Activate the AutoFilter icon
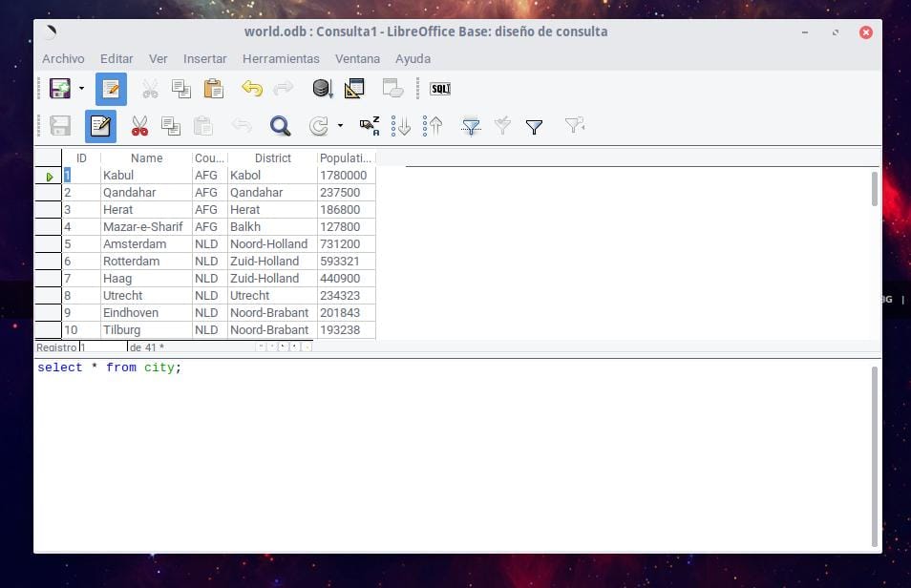The height and width of the screenshot is (588, 911). coord(470,125)
